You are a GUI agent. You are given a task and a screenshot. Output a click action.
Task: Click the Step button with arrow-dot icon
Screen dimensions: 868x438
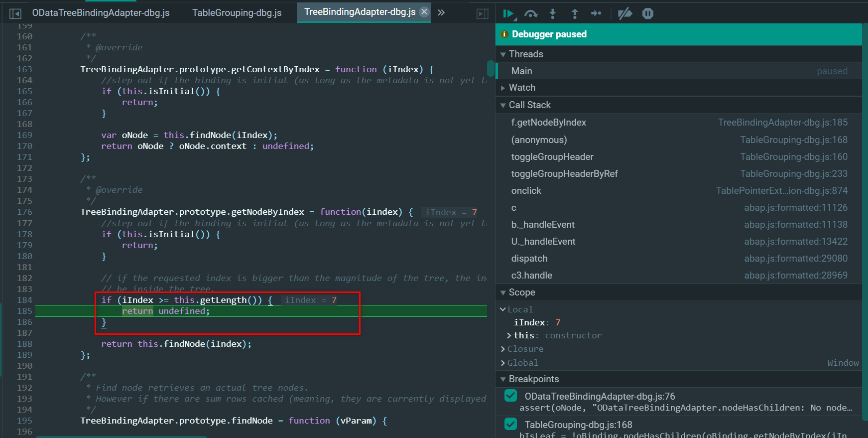(x=596, y=14)
